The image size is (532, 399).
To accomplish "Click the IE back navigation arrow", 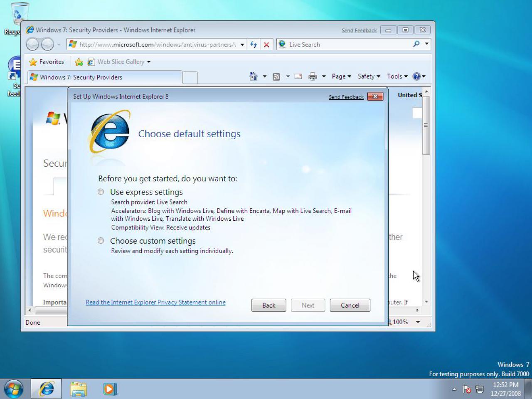I will (x=32, y=44).
